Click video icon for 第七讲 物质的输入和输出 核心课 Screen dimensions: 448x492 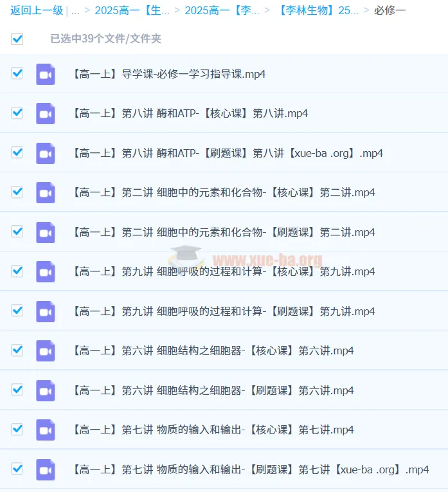(x=46, y=430)
